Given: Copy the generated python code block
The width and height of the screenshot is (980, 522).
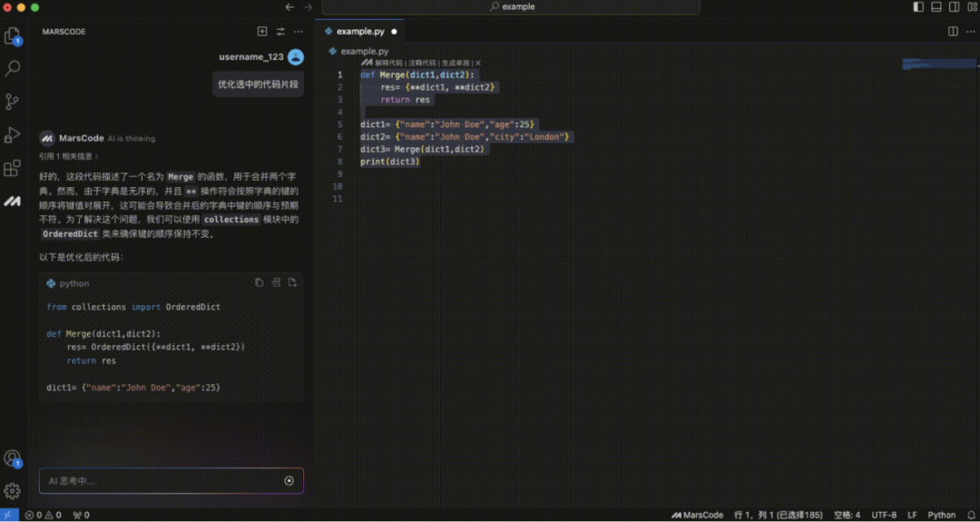Looking at the screenshot, I should tap(259, 282).
